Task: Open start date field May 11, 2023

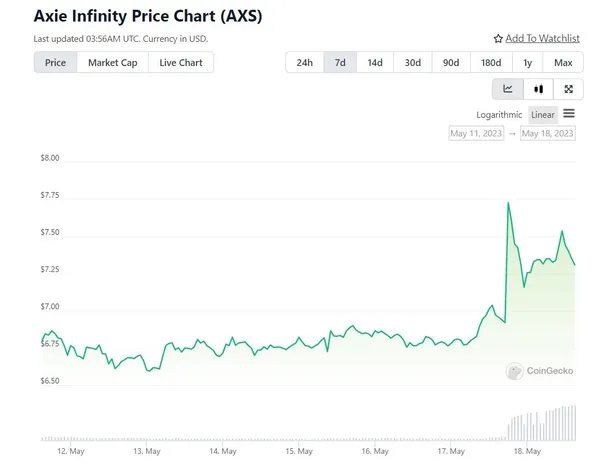Action: pos(477,133)
